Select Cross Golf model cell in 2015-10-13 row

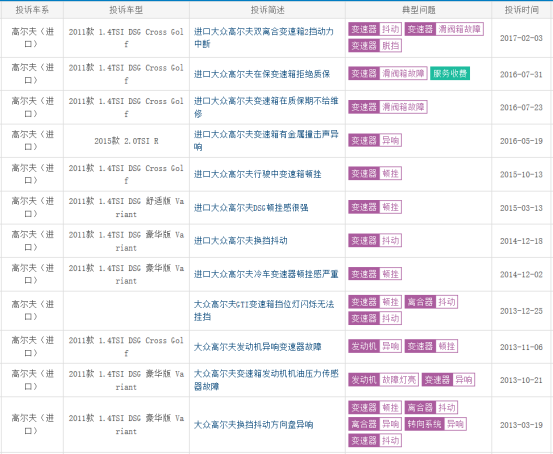coord(126,174)
